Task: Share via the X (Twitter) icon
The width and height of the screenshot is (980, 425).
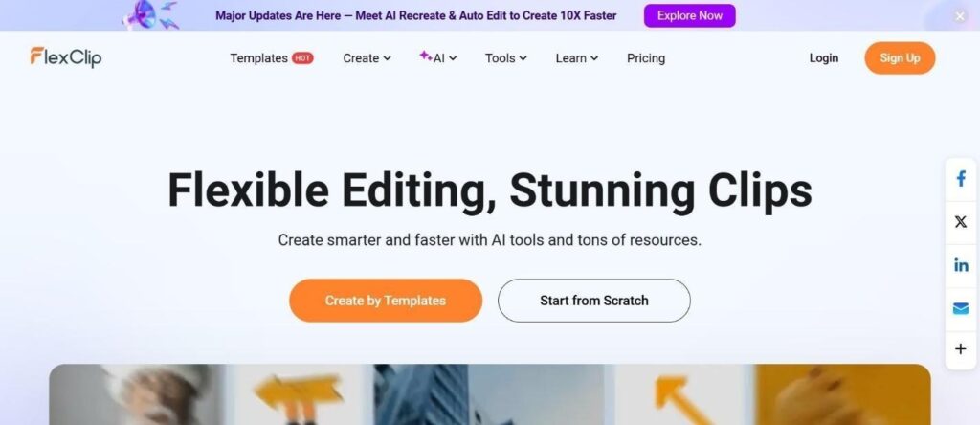Action: coord(961,221)
